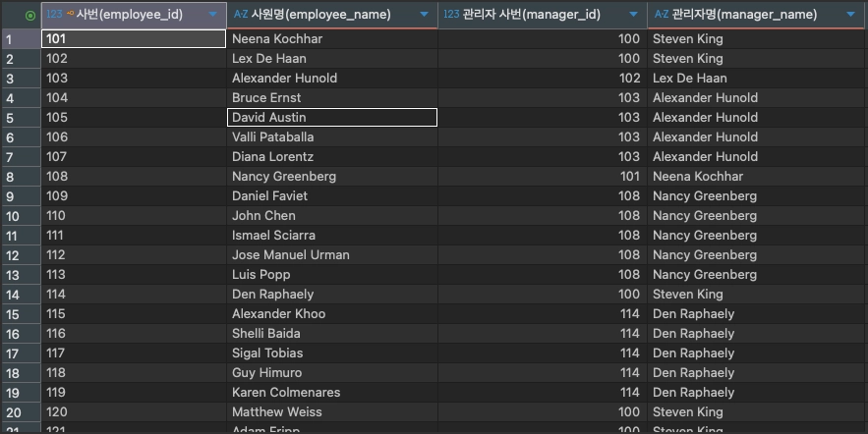Select manager_name cell in Matthew Weiss row
The image size is (868, 434).
click(758, 411)
